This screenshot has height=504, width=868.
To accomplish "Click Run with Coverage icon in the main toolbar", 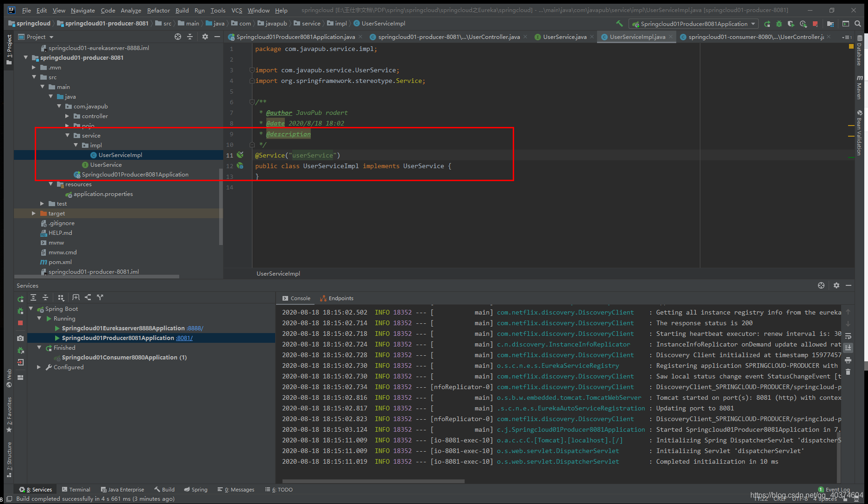I will click(x=791, y=24).
